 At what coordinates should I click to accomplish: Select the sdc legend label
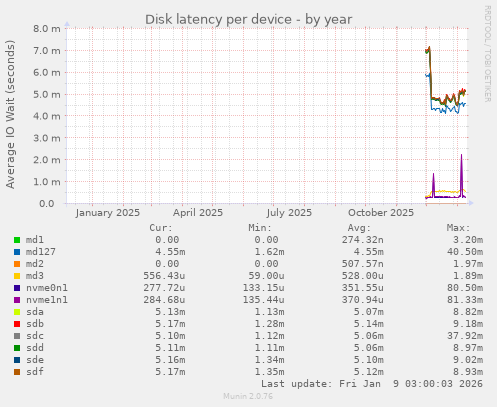point(35,336)
